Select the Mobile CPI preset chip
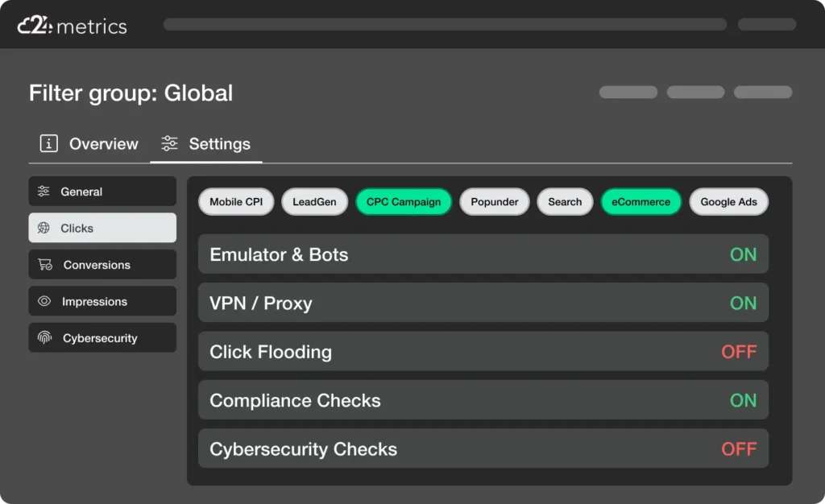825x504 pixels. [236, 202]
